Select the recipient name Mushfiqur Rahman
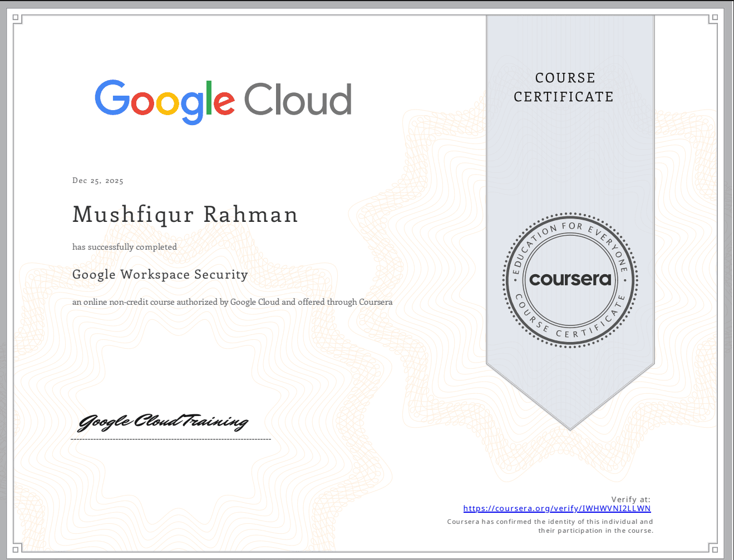The width and height of the screenshot is (734, 560). click(185, 215)
